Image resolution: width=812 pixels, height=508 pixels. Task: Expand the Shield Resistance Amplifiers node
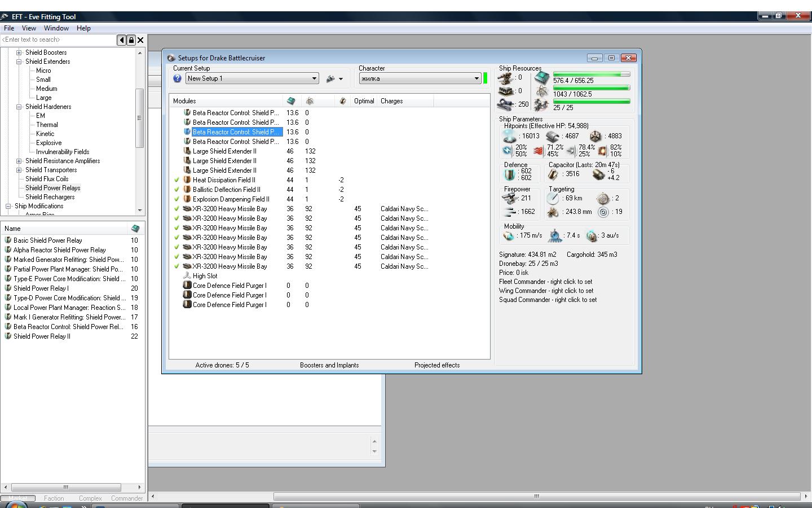pos(19,161)
